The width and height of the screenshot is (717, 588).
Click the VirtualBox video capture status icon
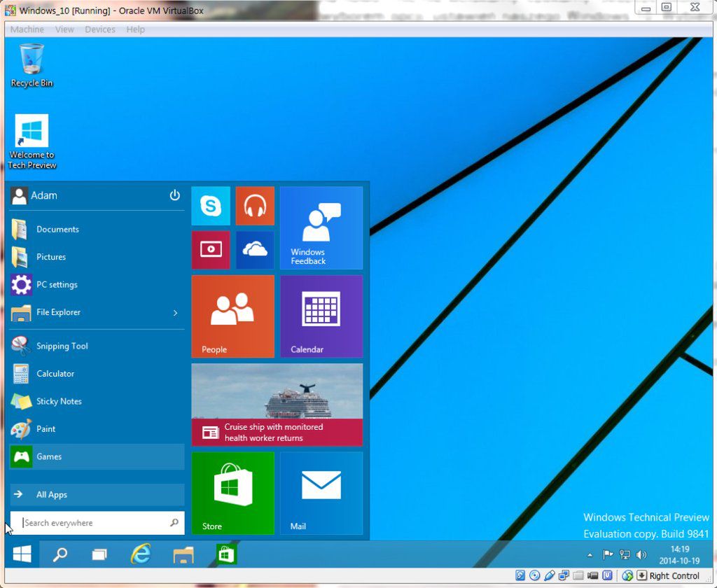[592, 575]
